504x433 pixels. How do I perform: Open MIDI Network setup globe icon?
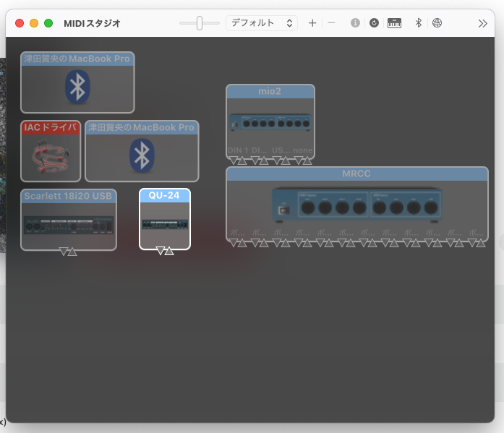(437, 23)
